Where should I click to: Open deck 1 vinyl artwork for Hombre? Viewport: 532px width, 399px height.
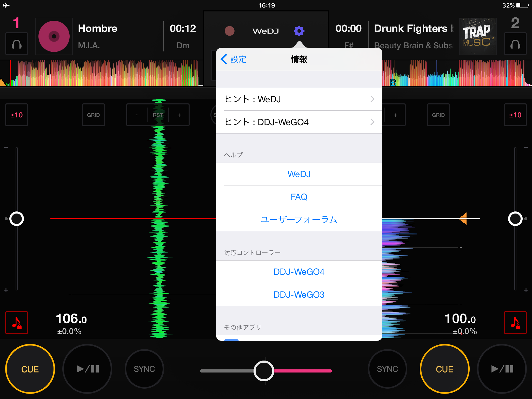(x=54, y=36)
